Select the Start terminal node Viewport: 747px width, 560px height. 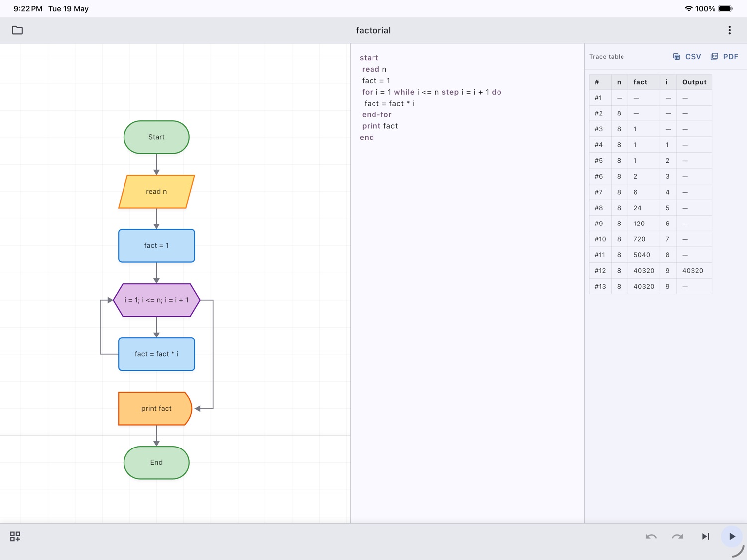[156, 137]
